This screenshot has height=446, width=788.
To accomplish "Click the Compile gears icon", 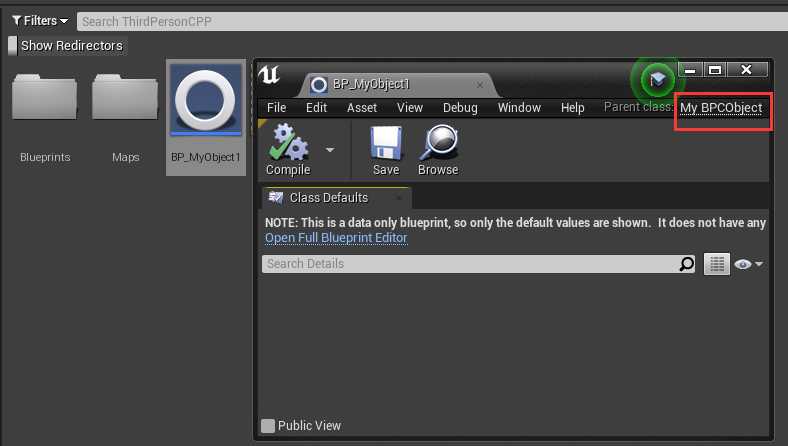I will [x=288, y=142].
